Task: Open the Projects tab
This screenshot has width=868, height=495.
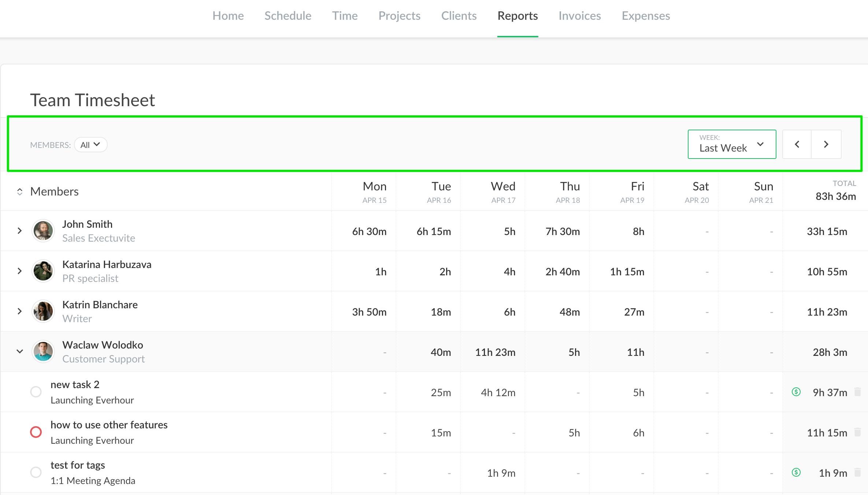Action: [399, 16]
